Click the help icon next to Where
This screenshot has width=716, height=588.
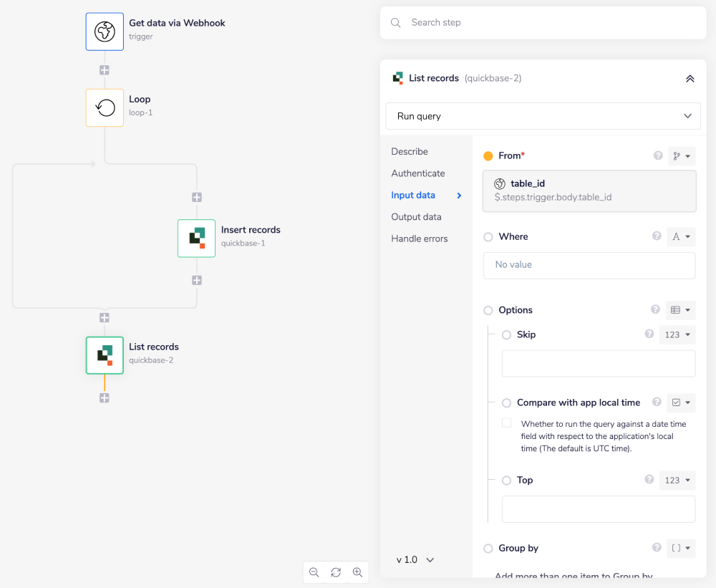pos(657,236)
